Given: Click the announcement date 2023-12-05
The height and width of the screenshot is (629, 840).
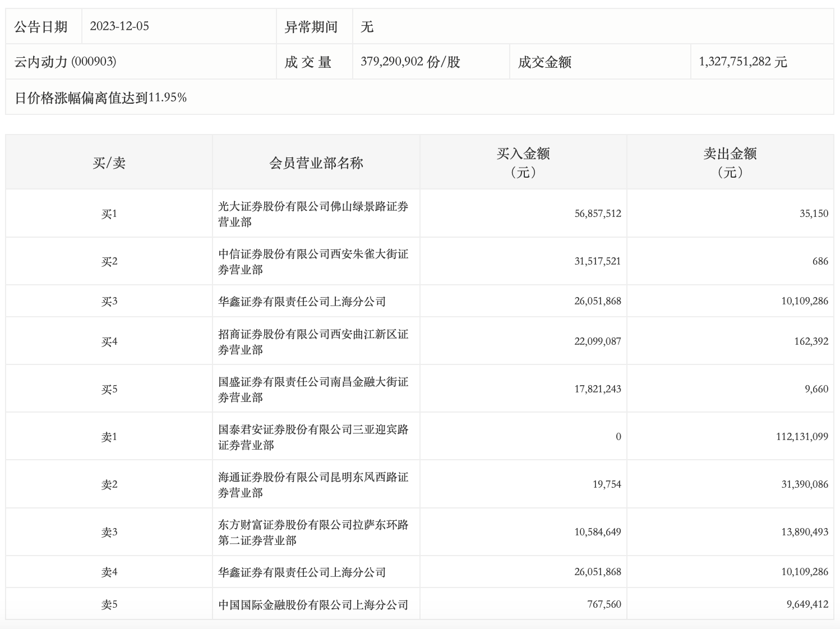Looking at the screenshot, I should click(x=119, y=26).
